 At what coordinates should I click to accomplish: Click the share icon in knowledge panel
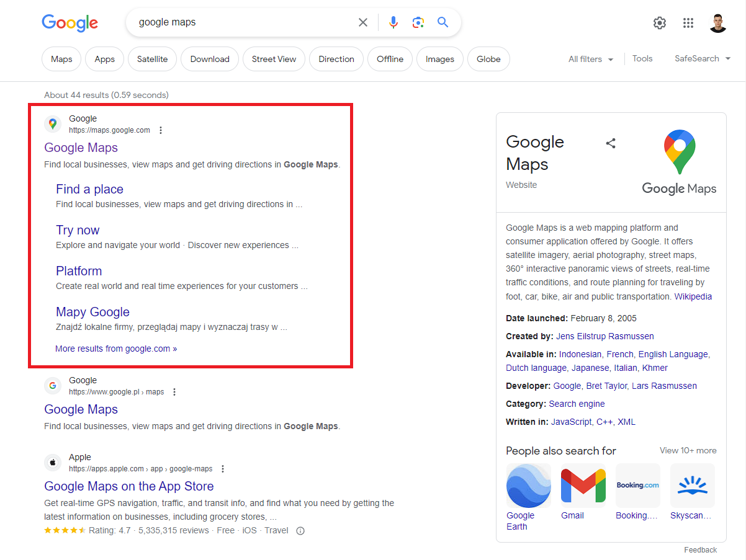tap(611, 143)
